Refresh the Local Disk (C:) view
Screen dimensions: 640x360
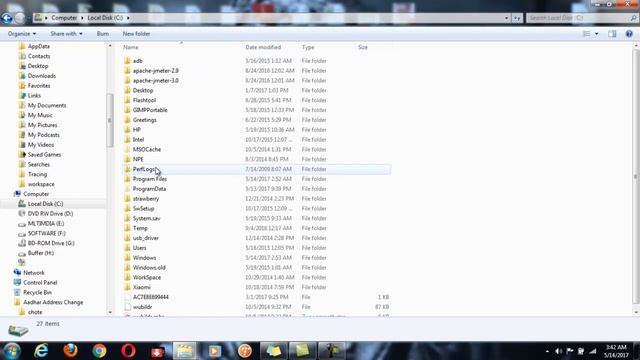coord(517,18)
